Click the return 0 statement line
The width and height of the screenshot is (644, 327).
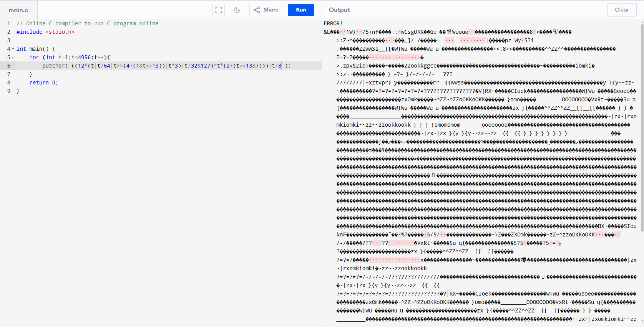point(43,83)
